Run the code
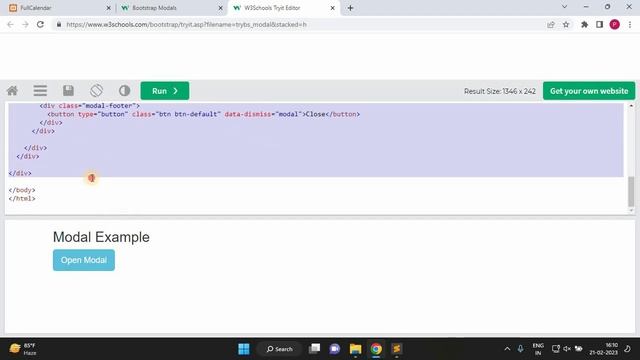This screenshot has width=640, height=360. [x=165, y=91]
